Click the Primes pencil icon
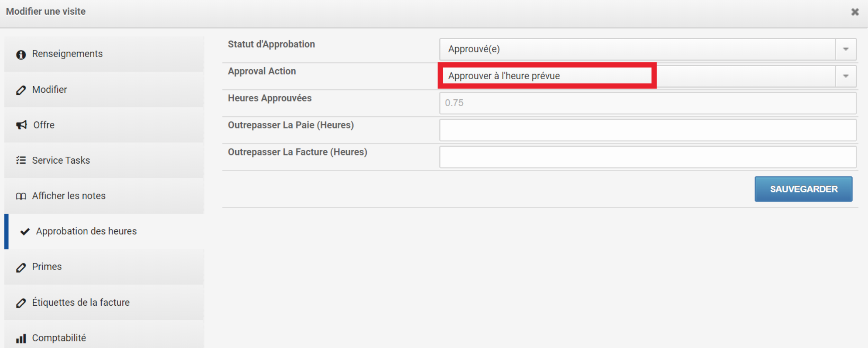The height and width of the screenshot is (348, 868). (21, 267)
